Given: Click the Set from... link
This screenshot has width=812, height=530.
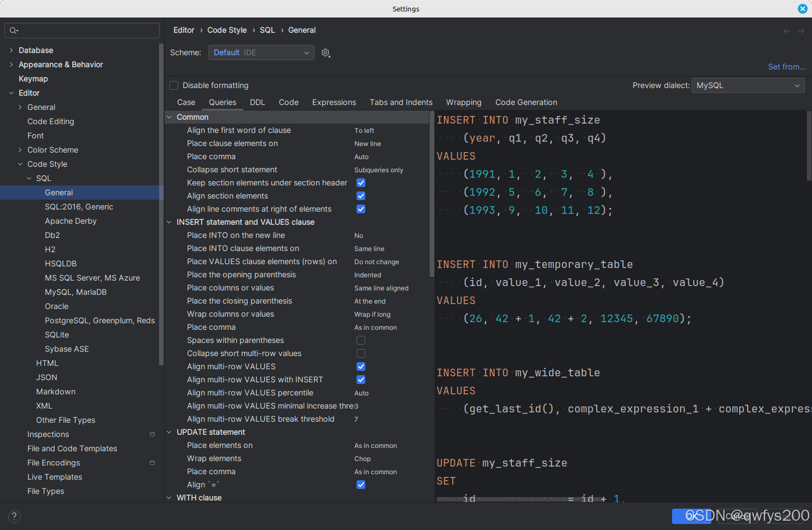Looking at the screenshot, I should (787, 67).
